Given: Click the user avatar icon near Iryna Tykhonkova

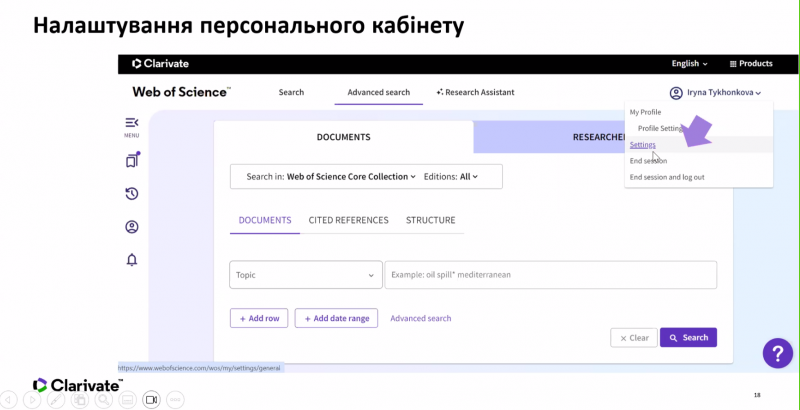Looking at the screenshot, I should tap(676, 93).
